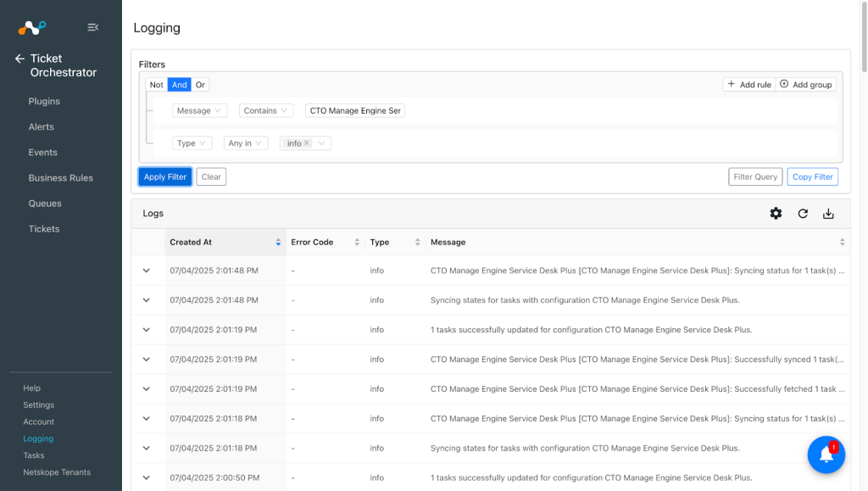Expand the first 2:01:48 PM log row
The height and width of the screenshot is (491, 868).
point(146,271)
